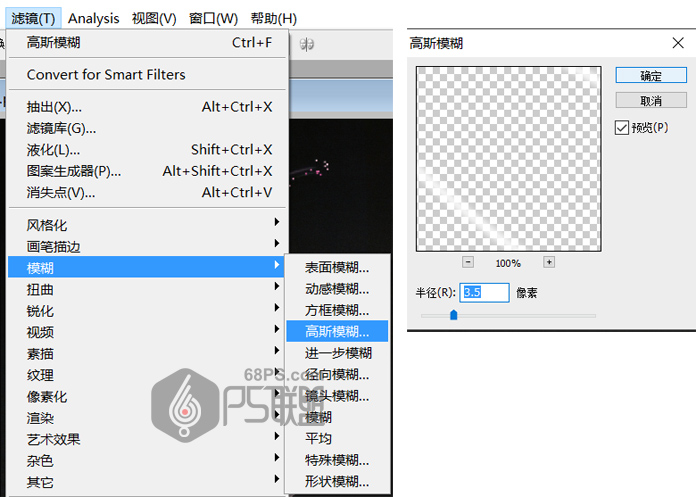Choose 表面模糊... from blur submenu
The image size is (696, 497).
[x=337, y=268]
